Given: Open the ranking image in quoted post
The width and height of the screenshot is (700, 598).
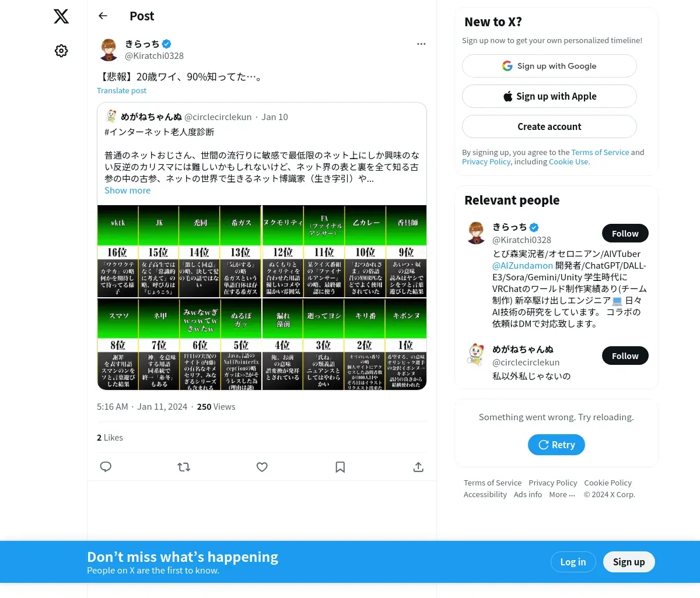Looking at the screenshot, I should (x=262, y=297).
